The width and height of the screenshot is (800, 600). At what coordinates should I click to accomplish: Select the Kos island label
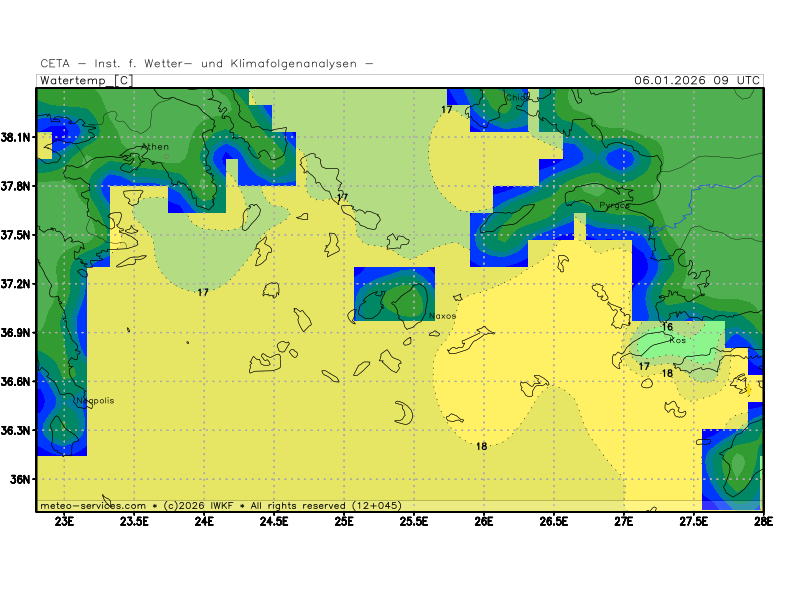(x=677, y=340)
